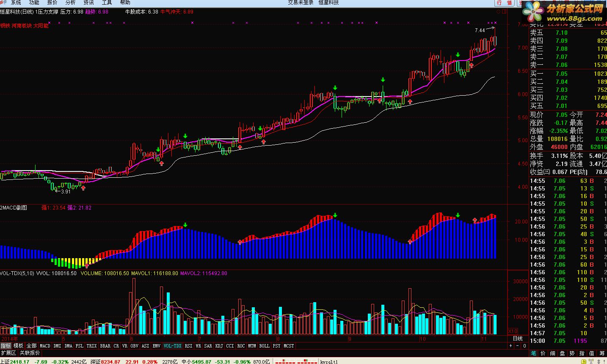
Task: Open the 扩展区 tab
Action: point(8,353)
